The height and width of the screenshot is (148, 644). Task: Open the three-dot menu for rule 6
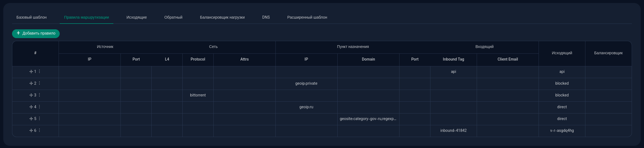(x=39, y=130)
